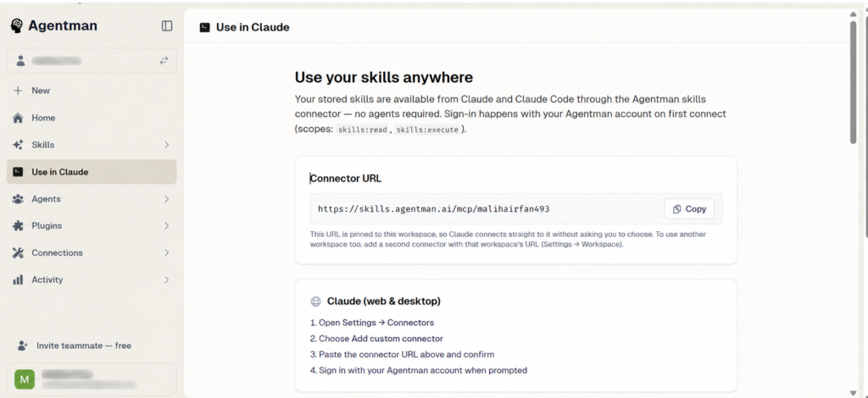868x398 pixels.
Task: Click the 'Use in Claude' page title
Action: click(x=253, y=27)
